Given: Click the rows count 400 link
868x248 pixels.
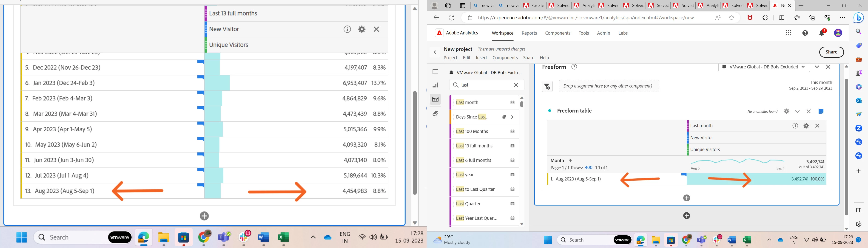Looking at the screenshot, I should click(x=588, y=168).
